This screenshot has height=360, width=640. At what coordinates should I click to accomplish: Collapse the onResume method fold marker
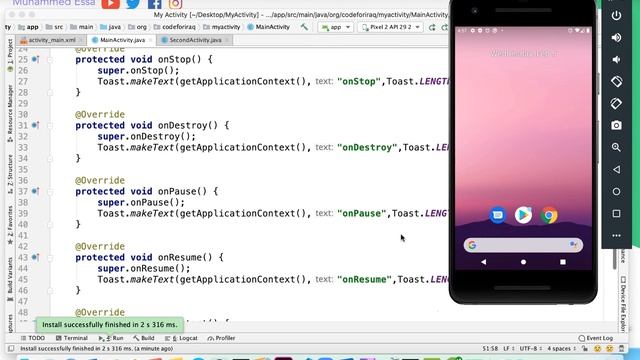tap(50, 258)
